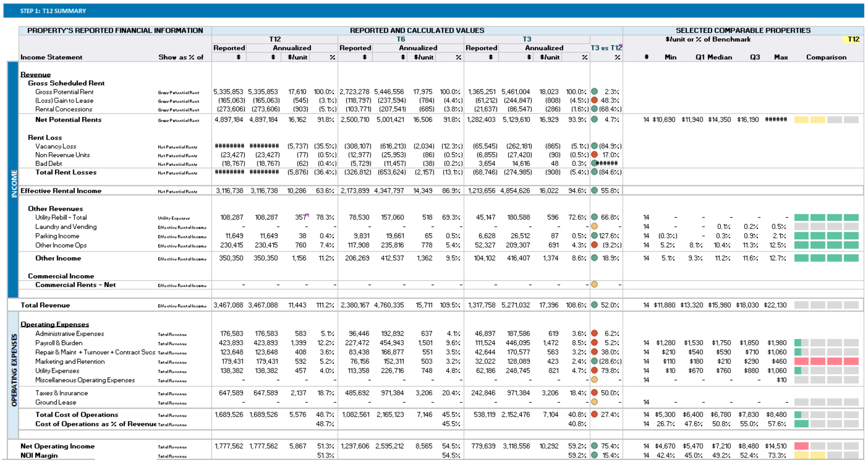Select the T6 column group header
Viewport: 868px width, 464px height.
[x=401, y=39]
